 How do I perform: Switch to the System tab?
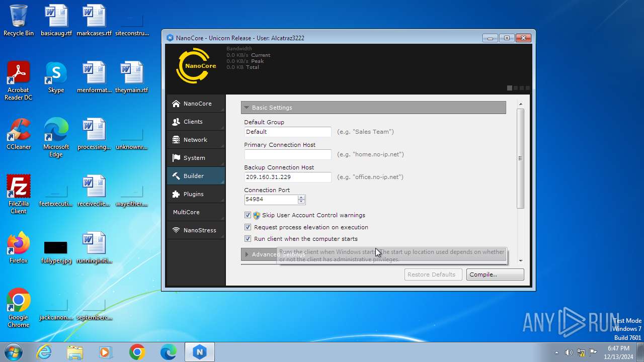click(x=196, y=158)
